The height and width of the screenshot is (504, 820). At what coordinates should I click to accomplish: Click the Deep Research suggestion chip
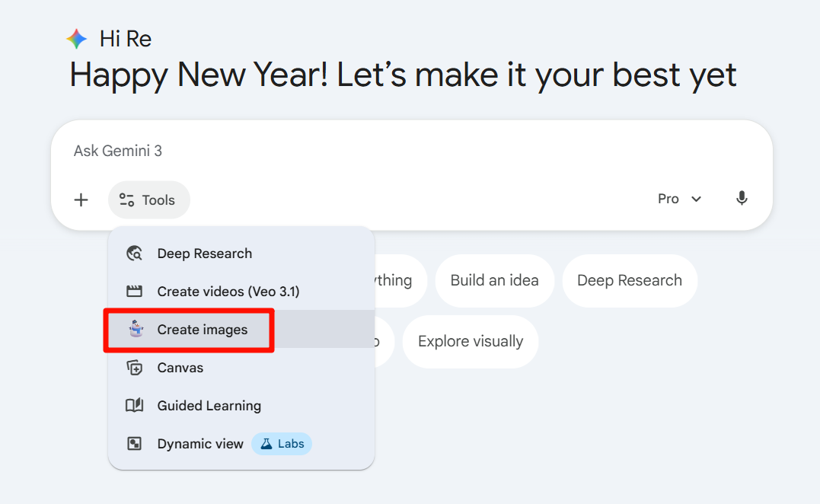pyautogui.click(x=629, y=280)
